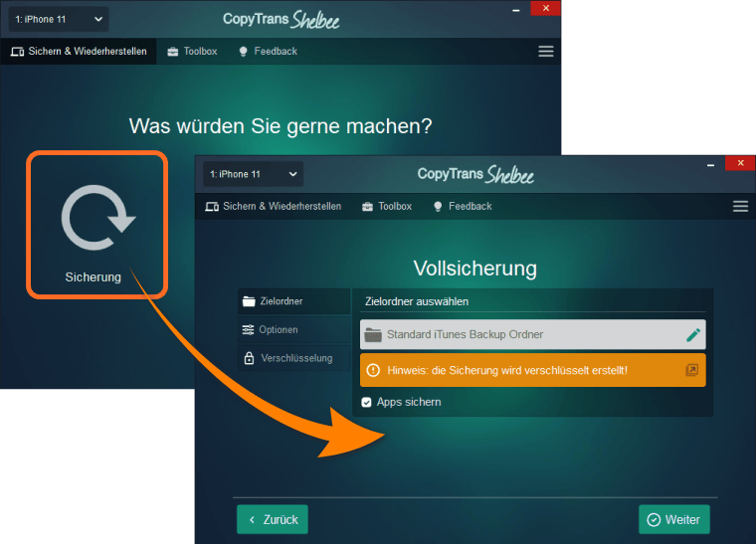Click the edit pencil icon for backup folder
Screen dimensions: 756x545
tap(693, 334)
